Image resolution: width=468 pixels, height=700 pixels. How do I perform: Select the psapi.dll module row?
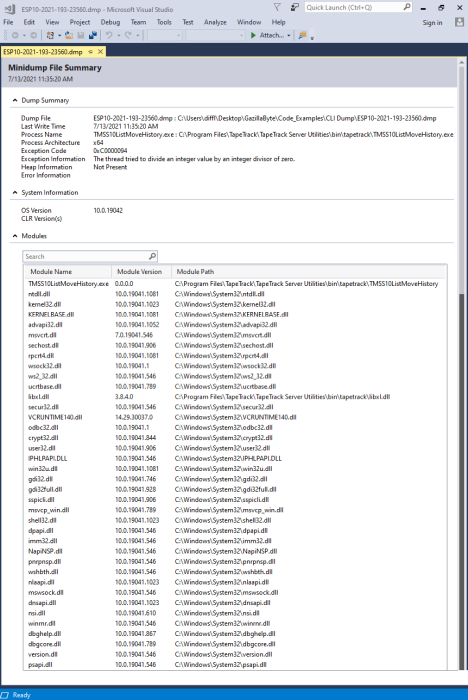click(x=235, y=664)
